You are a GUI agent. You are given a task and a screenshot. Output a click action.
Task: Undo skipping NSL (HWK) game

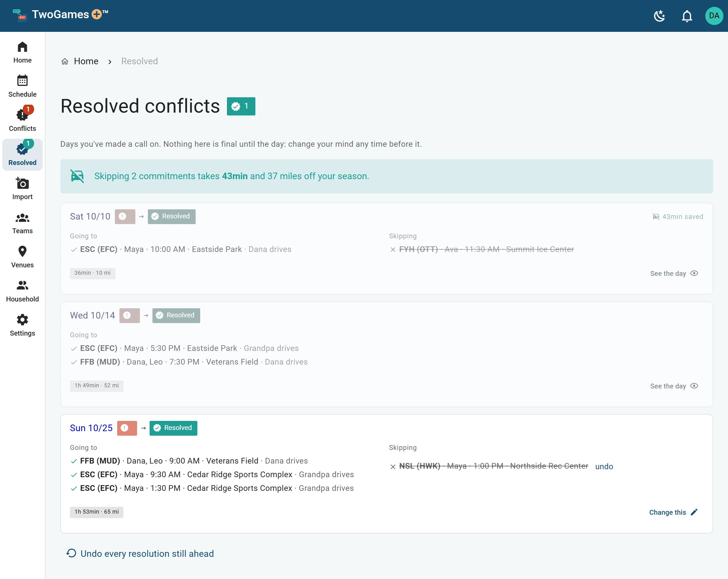pyautogui.click(x=604, y=467)
